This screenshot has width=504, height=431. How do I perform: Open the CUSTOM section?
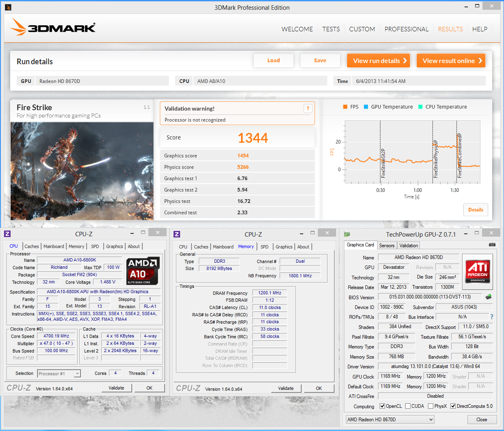click(362, 29)
